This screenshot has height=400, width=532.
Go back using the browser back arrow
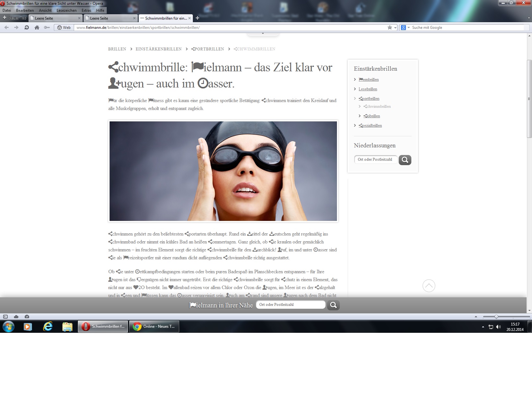[x=7, y=28]
